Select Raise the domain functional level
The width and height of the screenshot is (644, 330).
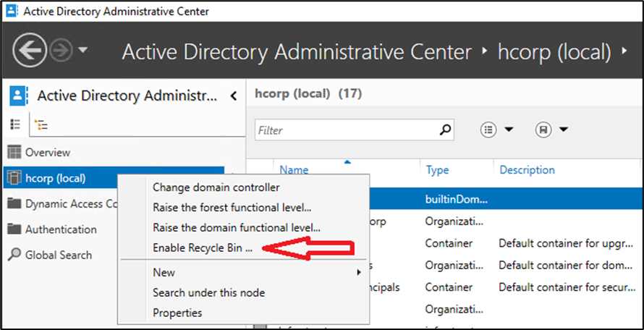(x=236, y=228)
